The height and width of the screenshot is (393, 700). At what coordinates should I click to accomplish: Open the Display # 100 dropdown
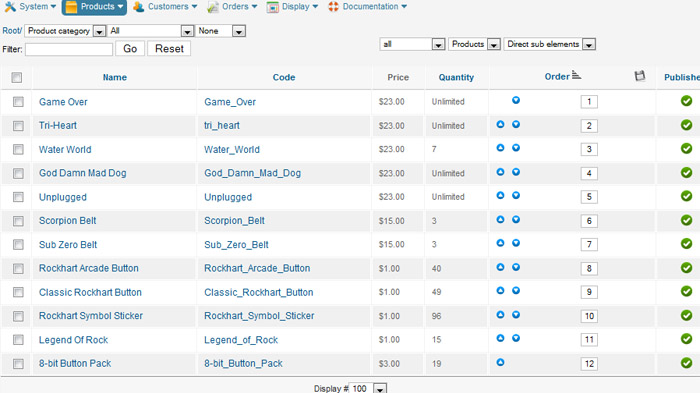click(367, 389)
